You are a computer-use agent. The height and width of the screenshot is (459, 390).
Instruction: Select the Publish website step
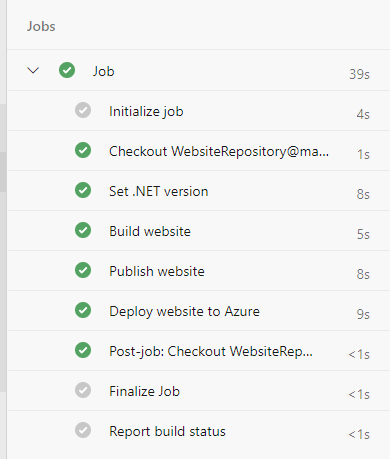(x=198, y=271)
